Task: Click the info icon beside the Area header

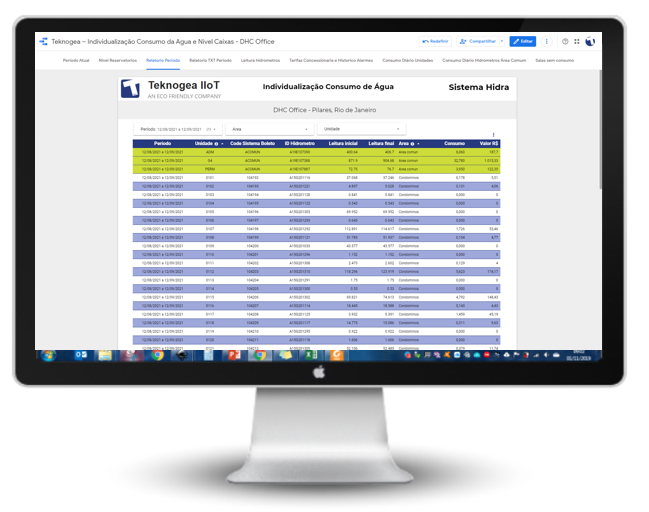Action: 412,144
